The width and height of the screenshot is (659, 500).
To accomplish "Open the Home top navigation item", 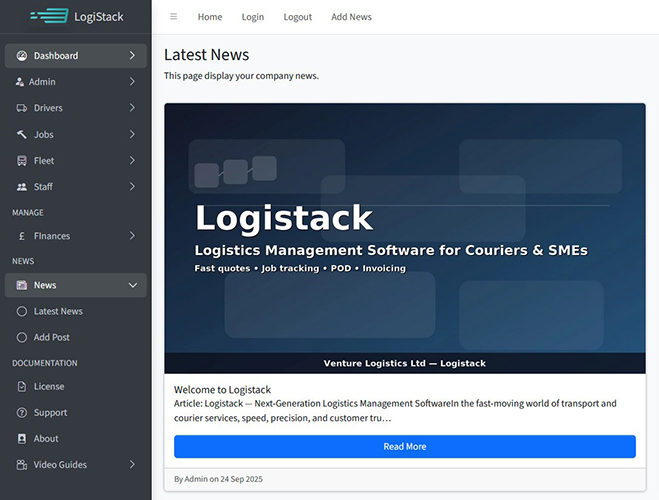I will [x=210, y=17].
